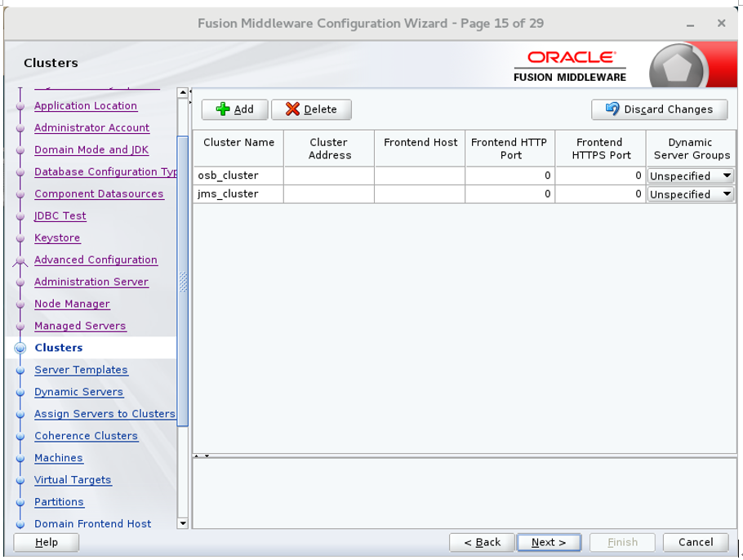
Task: Click the Discard Changes undo arrow icon
Action: point(612,109)
